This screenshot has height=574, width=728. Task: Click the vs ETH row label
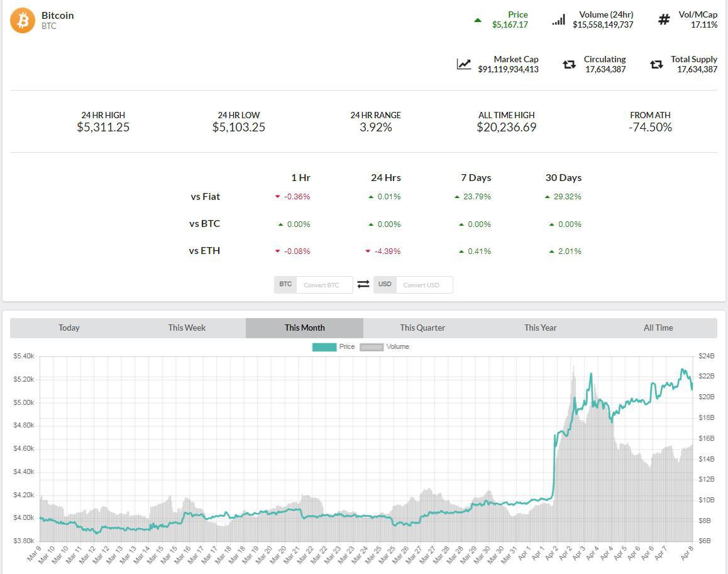204,251
